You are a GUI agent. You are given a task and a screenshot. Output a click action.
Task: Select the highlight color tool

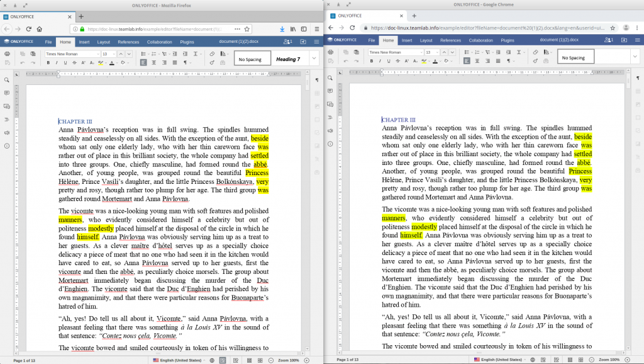click(x=100, y=62)
